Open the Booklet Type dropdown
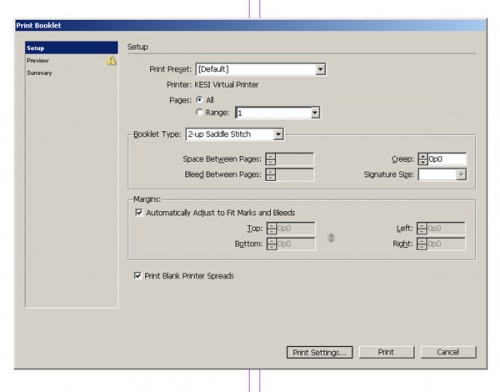The width and height of the screenshot is (500, 392). tap(235, 134)
